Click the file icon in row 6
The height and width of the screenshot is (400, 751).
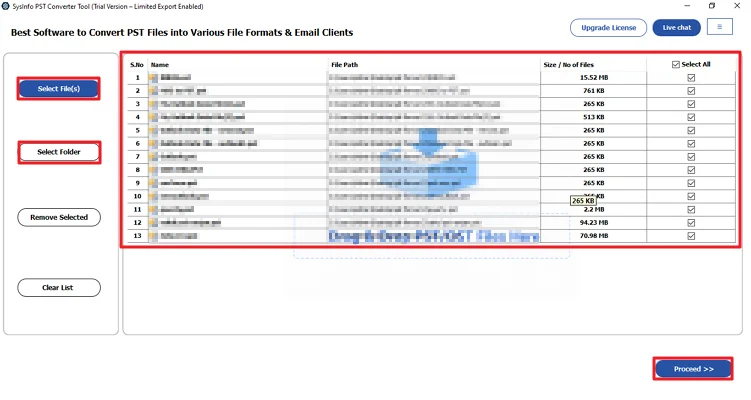point(153,143)
